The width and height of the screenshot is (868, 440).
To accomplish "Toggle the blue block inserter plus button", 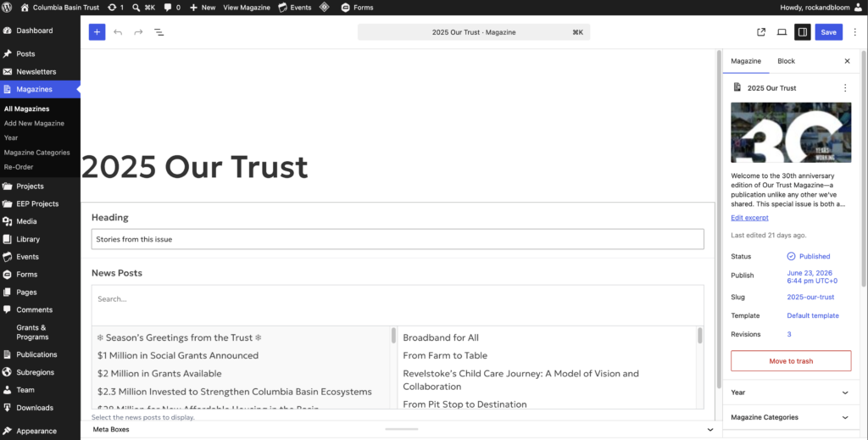I will pyautogui.click(x=97, y=32).
